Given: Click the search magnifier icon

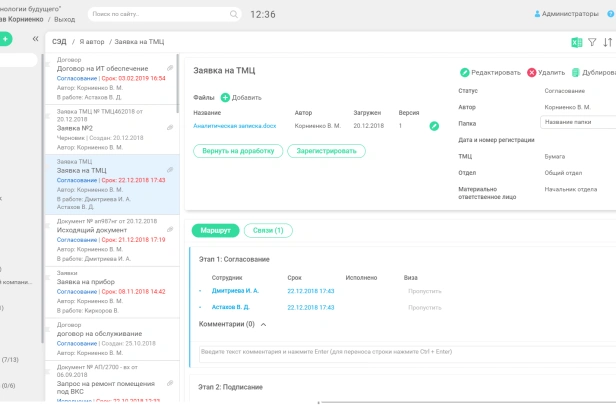Looking at the screenshot, I should tap(233, 15).
